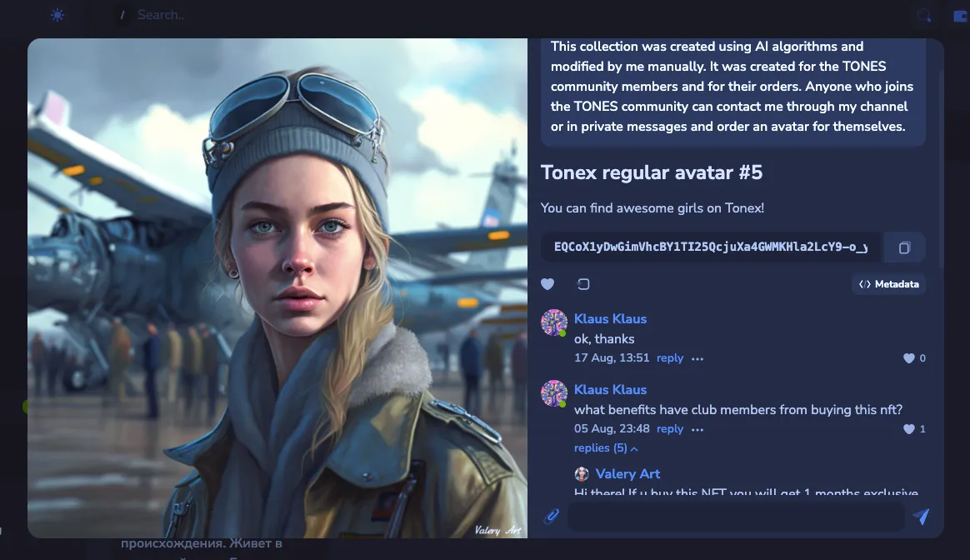Attach a file using the paperclip icon
The image size is (970, 560).
[x=551, y=516]
